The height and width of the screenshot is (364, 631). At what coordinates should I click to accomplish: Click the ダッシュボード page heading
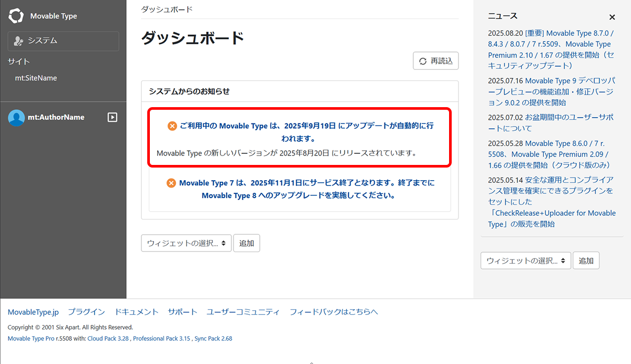pyautogui.click(x=193, y=38)
